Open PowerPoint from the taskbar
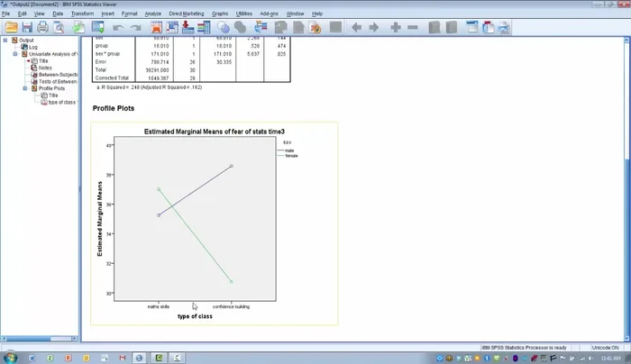 (x=68, y=358)
